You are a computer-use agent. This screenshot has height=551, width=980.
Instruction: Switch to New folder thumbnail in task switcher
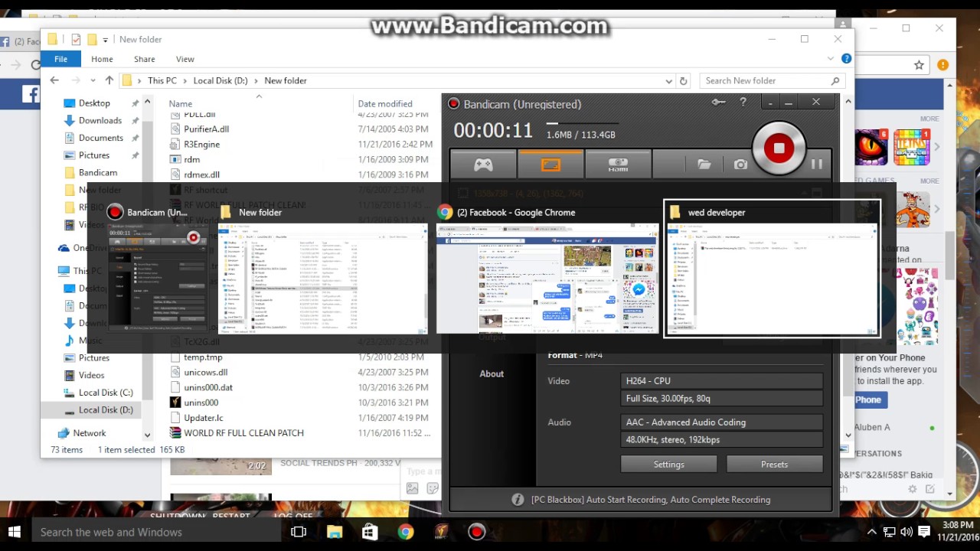point(322,268)
